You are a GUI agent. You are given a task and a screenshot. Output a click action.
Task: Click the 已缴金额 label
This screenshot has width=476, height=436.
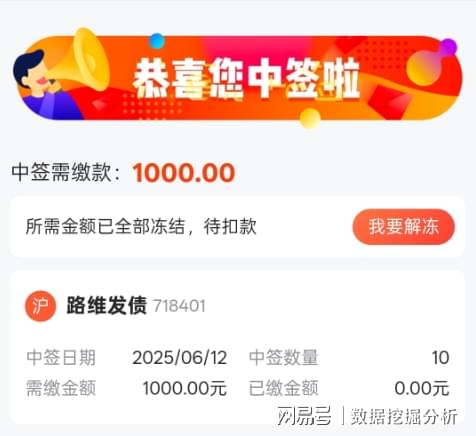pyautogui.click(x=284, y=388)
